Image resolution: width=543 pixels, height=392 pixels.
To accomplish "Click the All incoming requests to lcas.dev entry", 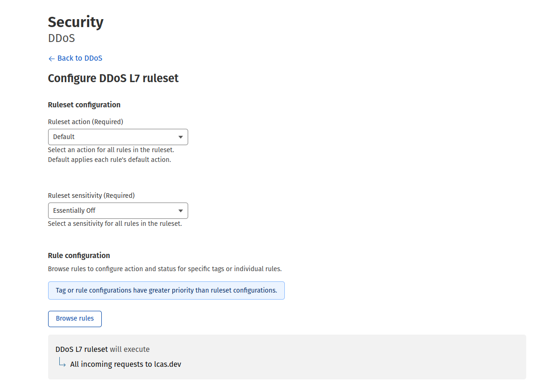I will pyautogui.click(x=125, y=364).
